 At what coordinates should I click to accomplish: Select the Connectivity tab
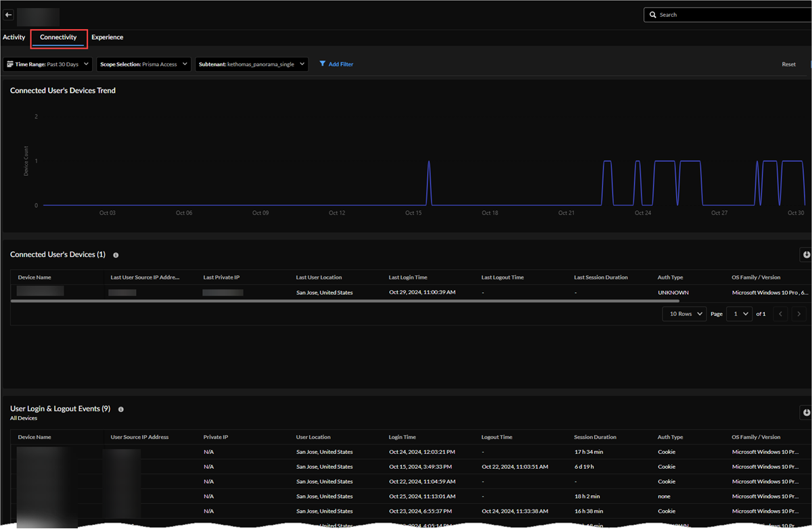point(58,37)
